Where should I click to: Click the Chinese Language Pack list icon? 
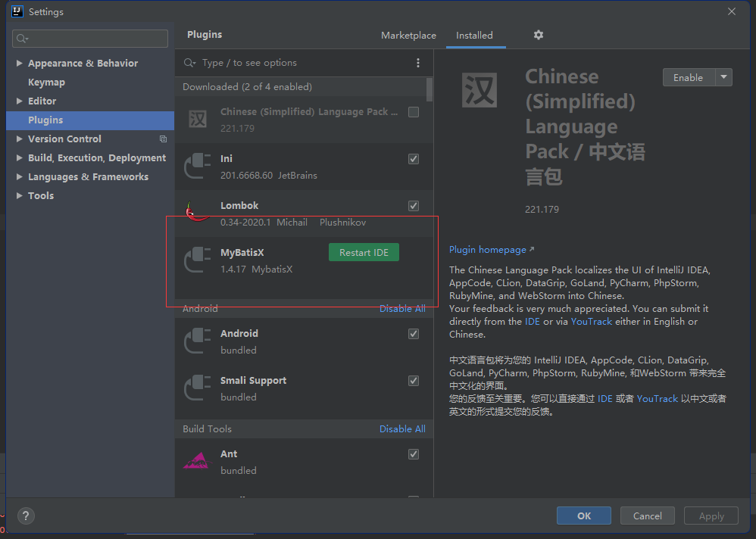(198, 119)
